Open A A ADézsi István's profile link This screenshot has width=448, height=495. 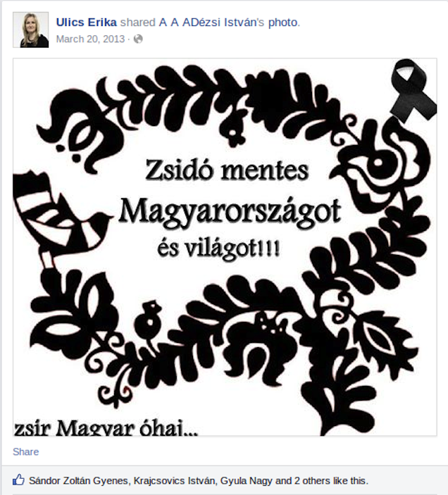click(x=208, y=23)
